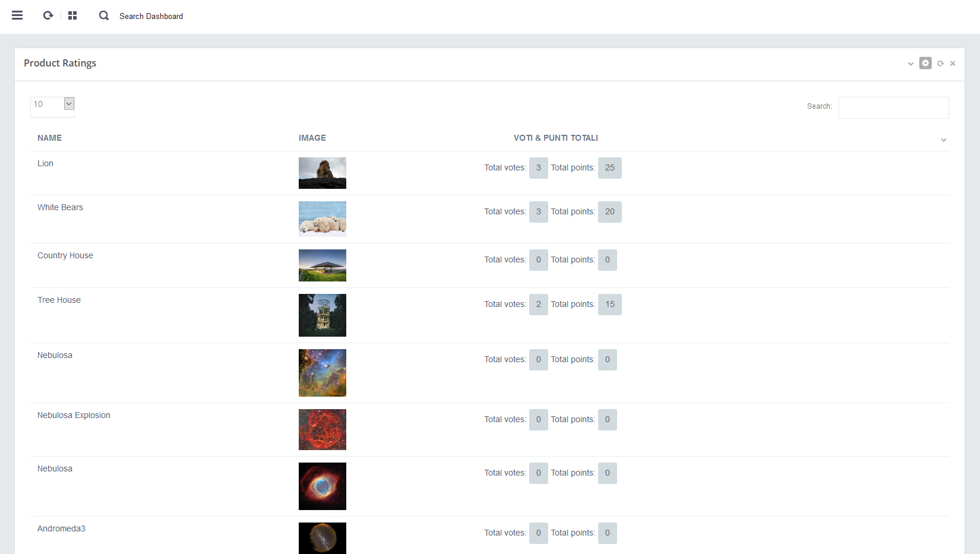The height and width of the screenshot is (554, 980).
Task: Sort table by NAME column
Action: [x=49, y=138]
